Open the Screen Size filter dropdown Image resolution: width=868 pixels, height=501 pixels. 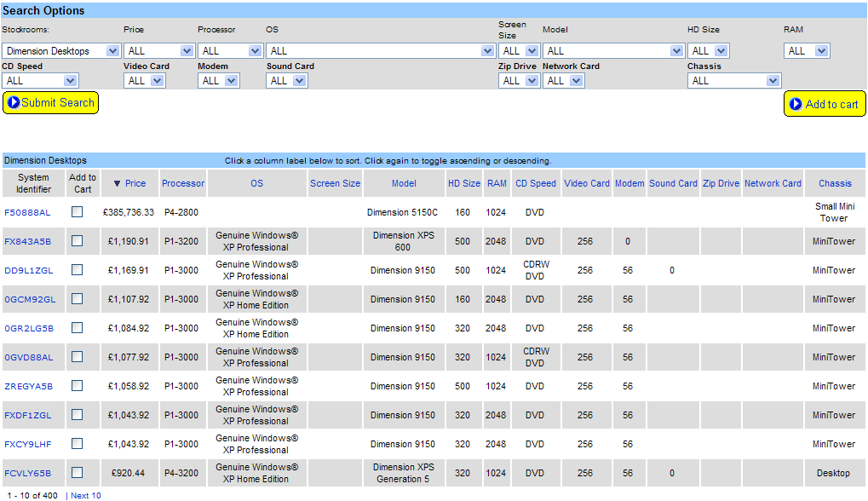point(519,51)
